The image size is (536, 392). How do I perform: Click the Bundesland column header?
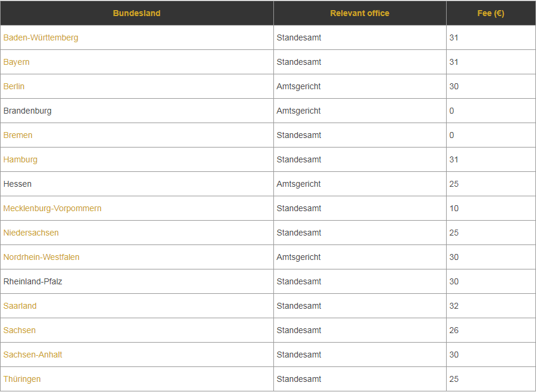point(136,13)
